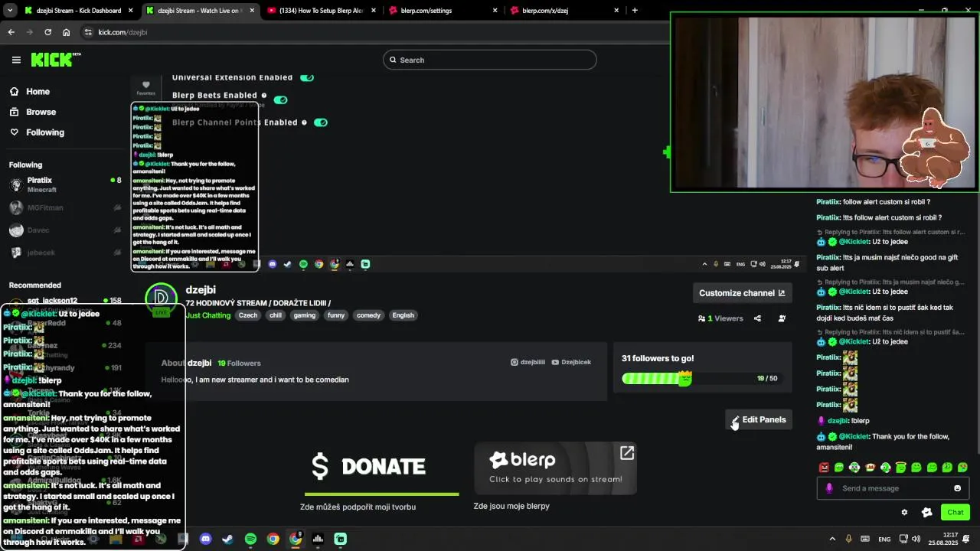Click the purple microphone icon in message box
980x551 pixels.
click(x=829, y=488)
